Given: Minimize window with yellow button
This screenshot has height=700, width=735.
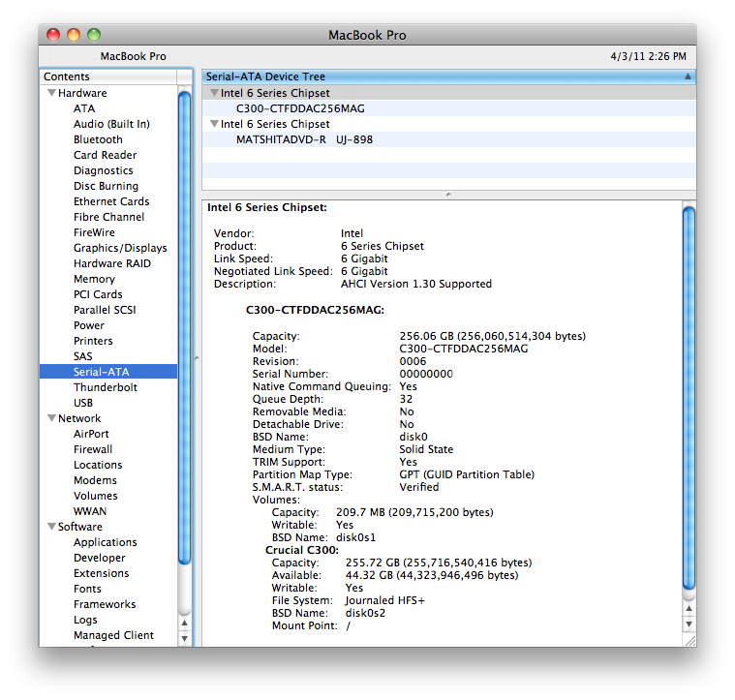Looking at the screenshot, I should click(x=74, y=35).
